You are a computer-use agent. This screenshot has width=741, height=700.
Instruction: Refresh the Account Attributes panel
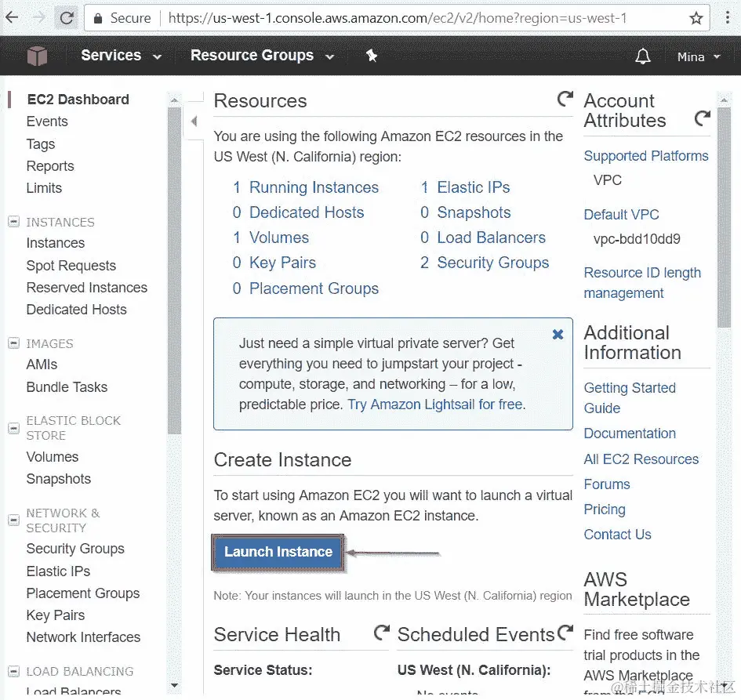tap(702, 118)
